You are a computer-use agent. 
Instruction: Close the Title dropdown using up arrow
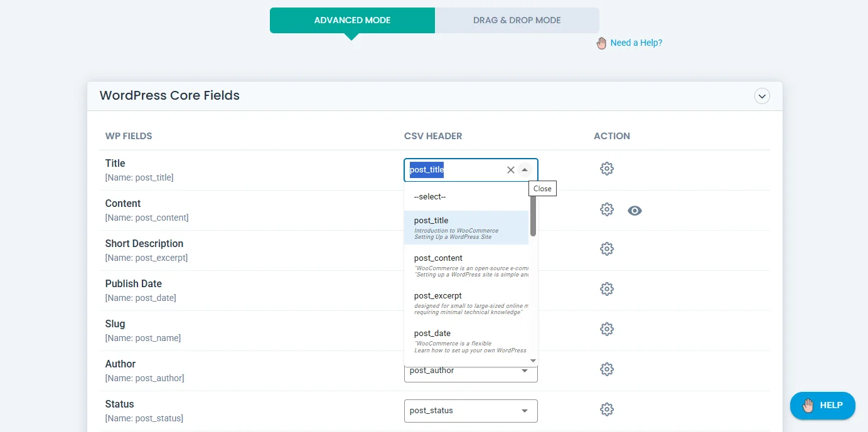coord(525,170)
